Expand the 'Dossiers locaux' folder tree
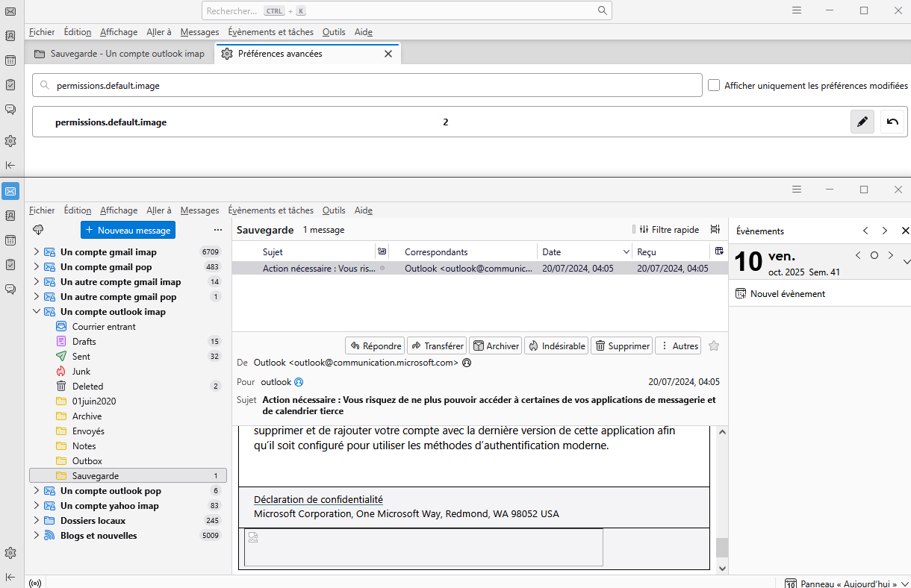 (x=36, y=521)
